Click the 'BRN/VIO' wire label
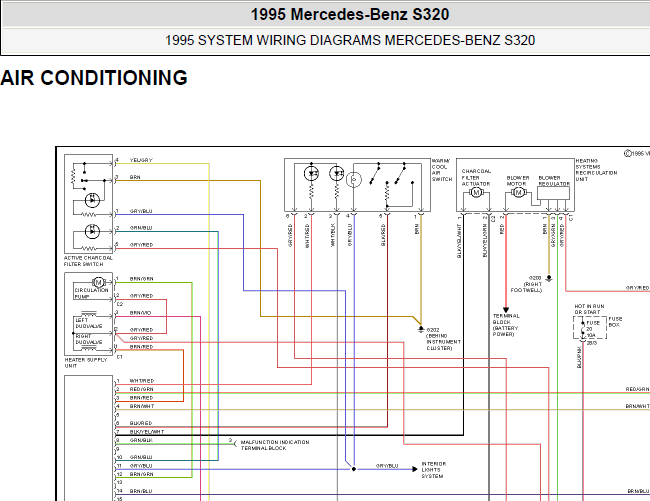This screenshot has width=650, height=501. click(x=140, y=313)
